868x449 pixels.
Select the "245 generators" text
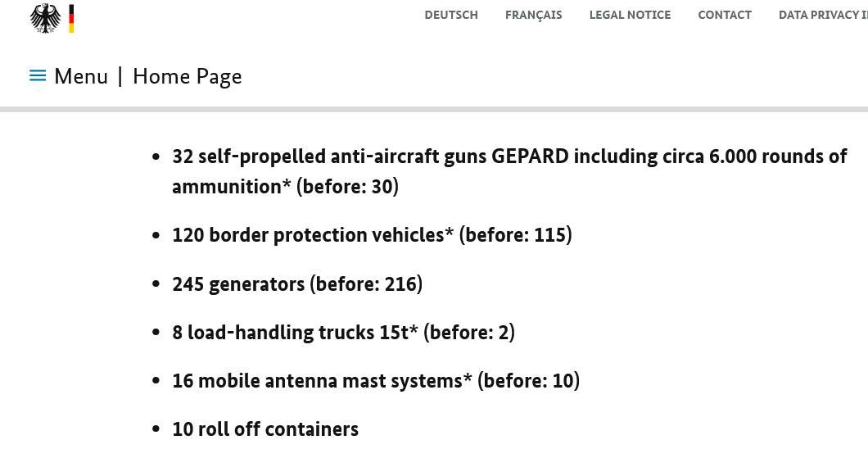[238, 284]
